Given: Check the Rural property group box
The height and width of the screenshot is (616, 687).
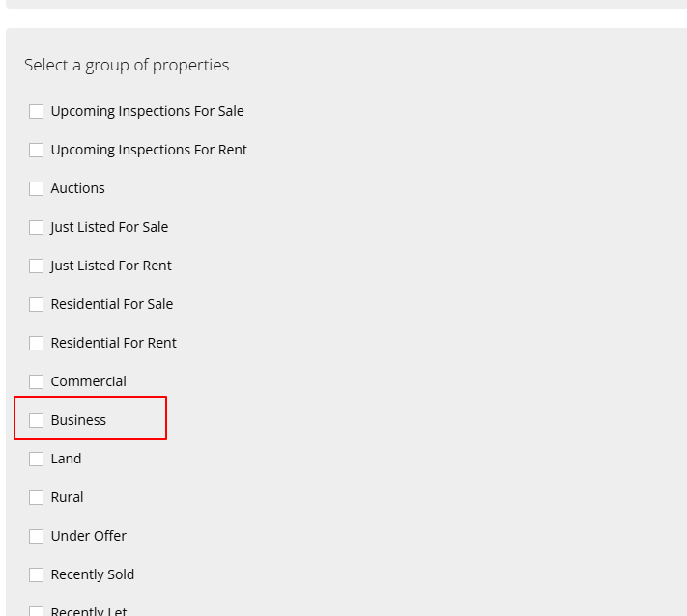Looking at the screenshot, I should (x=36, y=497).
